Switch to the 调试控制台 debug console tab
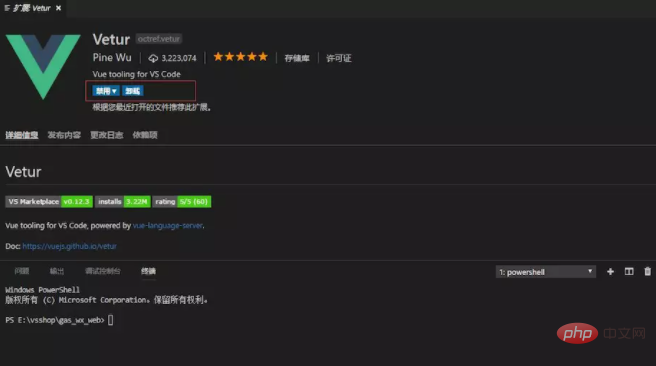 coord(102,271)
